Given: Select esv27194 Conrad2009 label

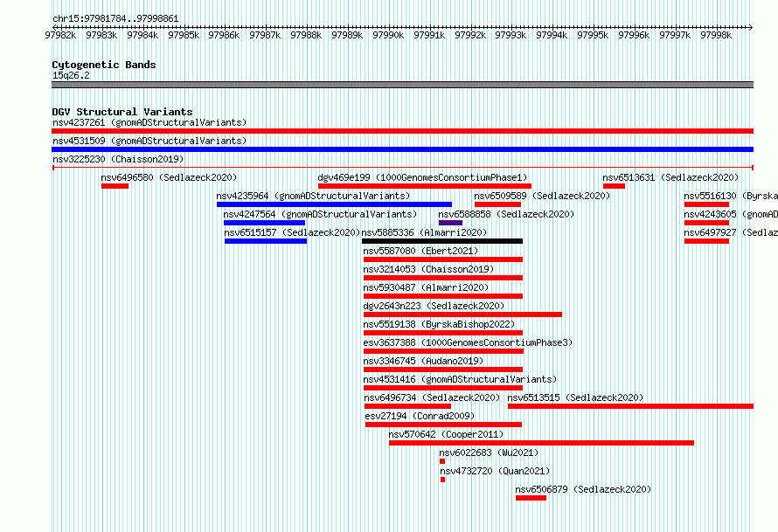Looking at the screenshot, I should click(x=420, y=416).
